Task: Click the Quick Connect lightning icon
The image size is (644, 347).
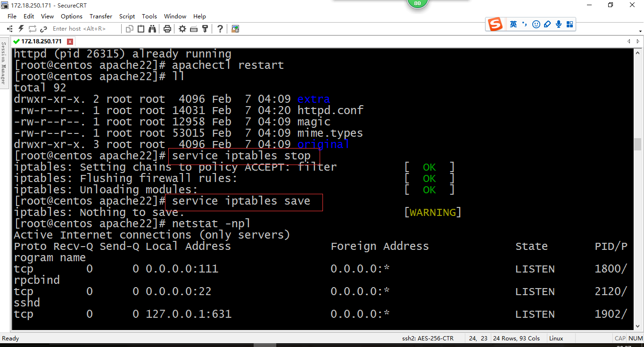Action: pos(21,29)
